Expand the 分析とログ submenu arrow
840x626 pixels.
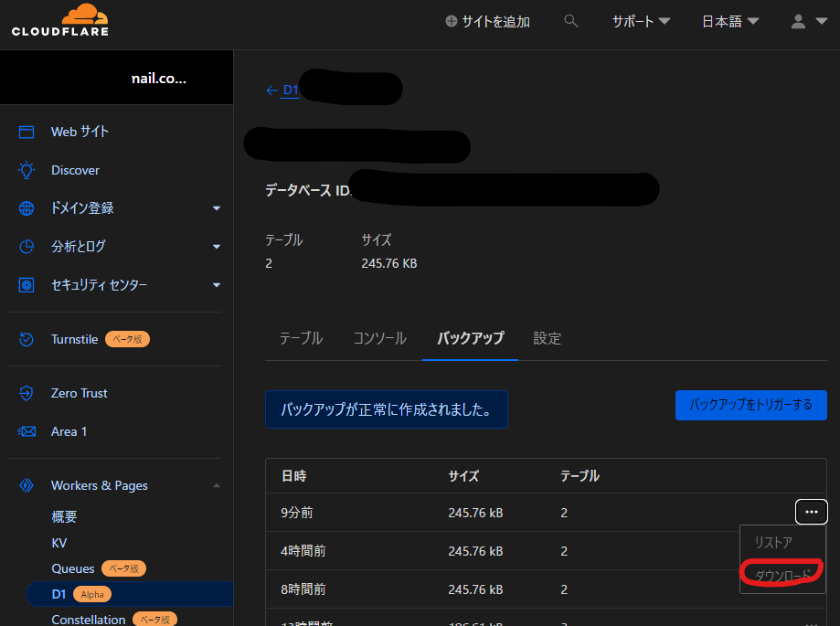[x=217, y=247]
